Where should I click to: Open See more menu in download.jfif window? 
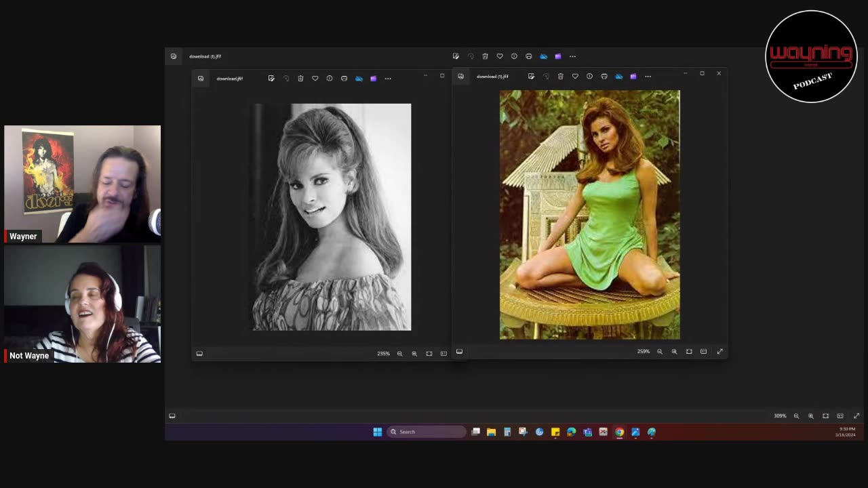388,79
